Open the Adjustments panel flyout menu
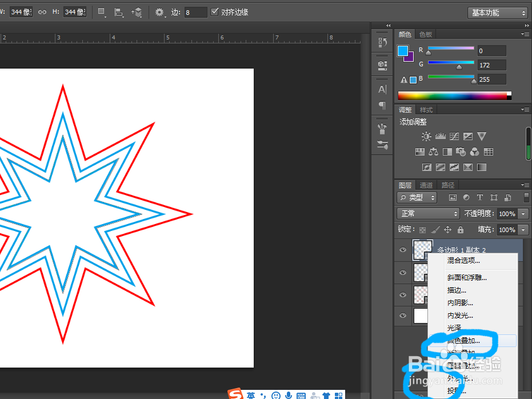The height and width of the screenshot is (399, 532). tap(525, 109)
